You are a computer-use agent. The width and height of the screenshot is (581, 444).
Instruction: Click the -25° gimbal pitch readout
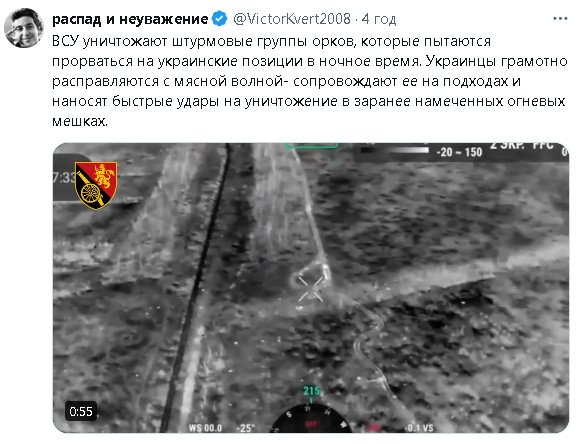(246, 428)
